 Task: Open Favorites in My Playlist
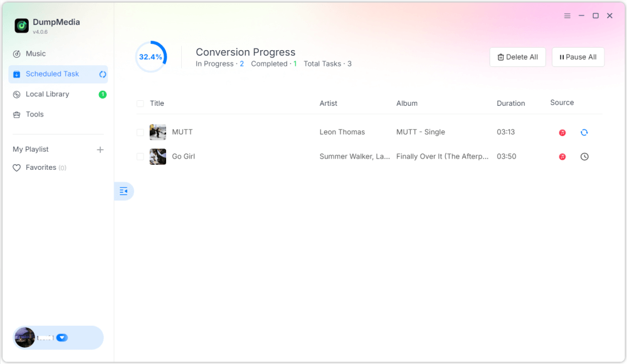(x=41, y=168)
